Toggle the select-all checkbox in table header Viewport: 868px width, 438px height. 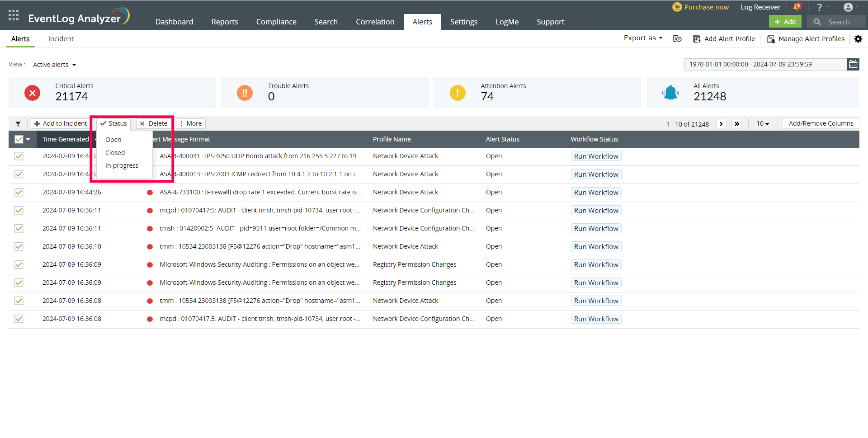tap(19, 139)
